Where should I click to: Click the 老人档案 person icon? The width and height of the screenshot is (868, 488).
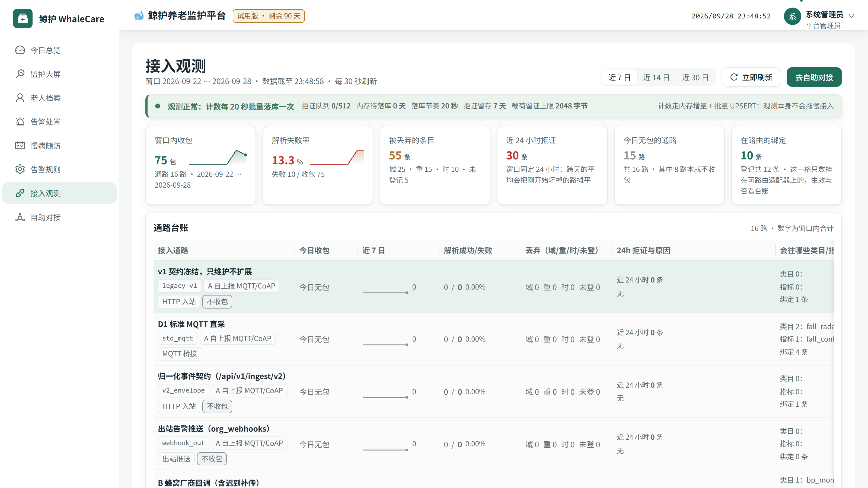click(20, 98)
